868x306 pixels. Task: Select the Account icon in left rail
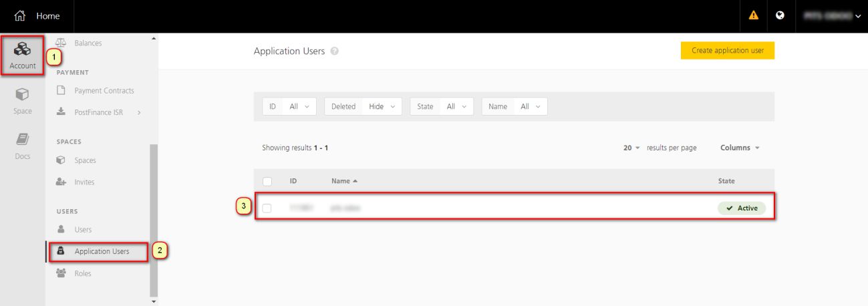[x=23, y=49]
